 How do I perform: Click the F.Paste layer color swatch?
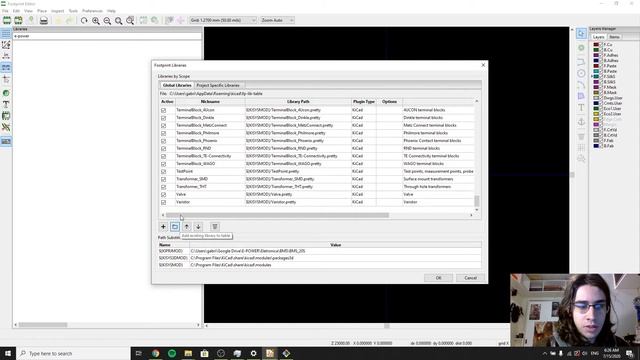[596, 66]
